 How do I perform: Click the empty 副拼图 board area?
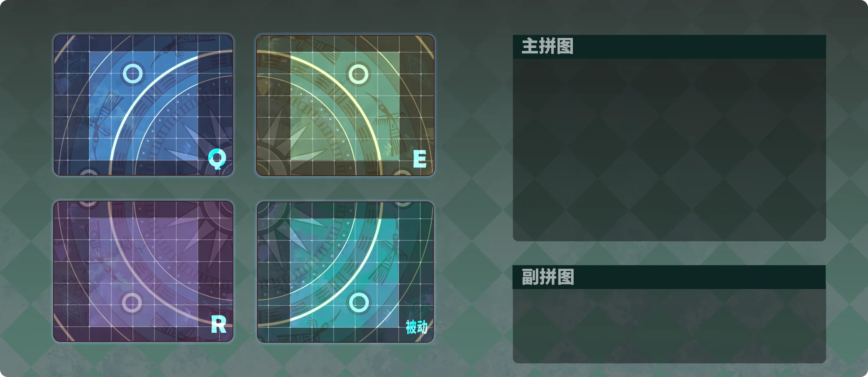(669, 326)
